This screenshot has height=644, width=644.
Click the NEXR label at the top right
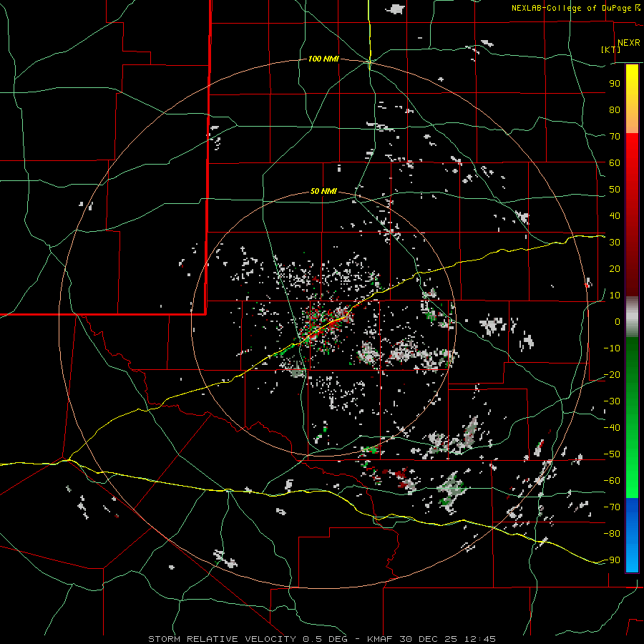[629, 43]
